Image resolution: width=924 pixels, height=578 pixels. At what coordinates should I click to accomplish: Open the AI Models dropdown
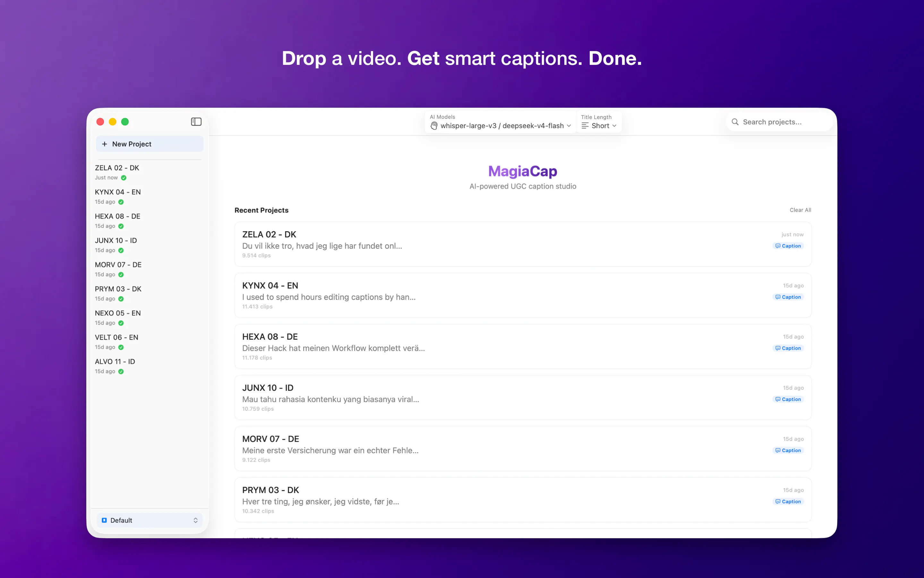500,122
